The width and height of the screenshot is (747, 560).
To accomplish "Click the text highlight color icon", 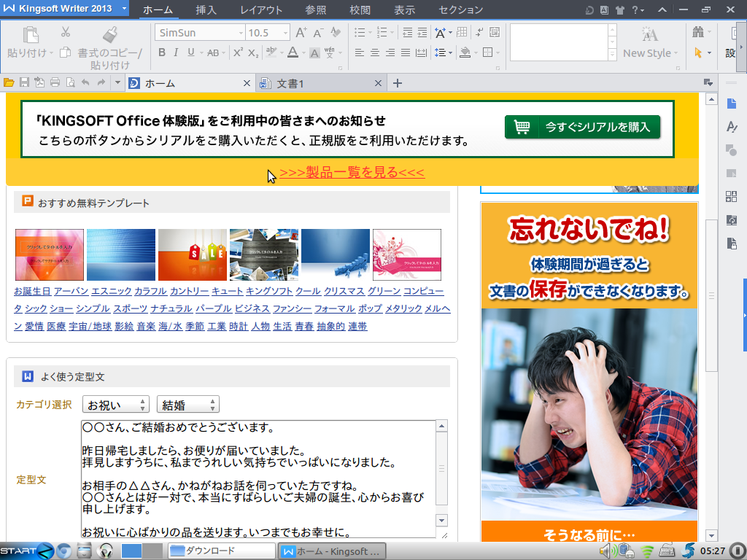I will coord(271,52).
